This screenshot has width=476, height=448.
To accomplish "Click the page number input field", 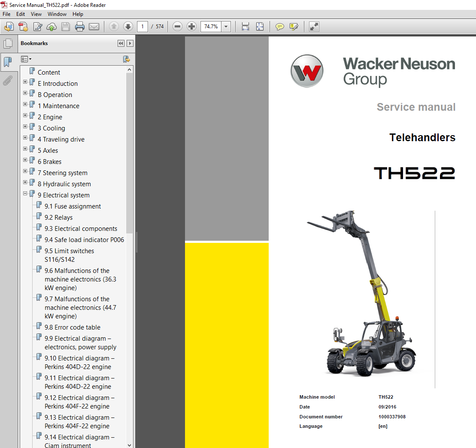I will click(x=142, y=27).
